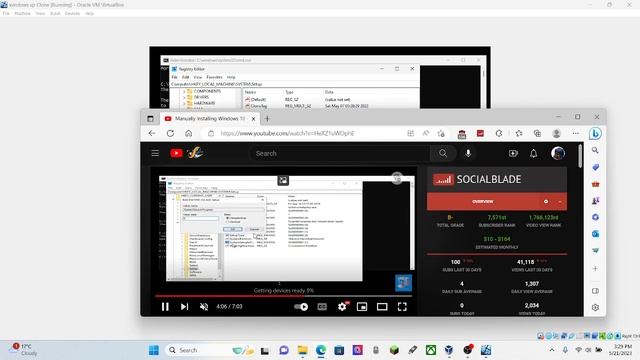Open the YouTube hamburger guide menu
The width and height of the screenshot is (640, 360).
155,153
